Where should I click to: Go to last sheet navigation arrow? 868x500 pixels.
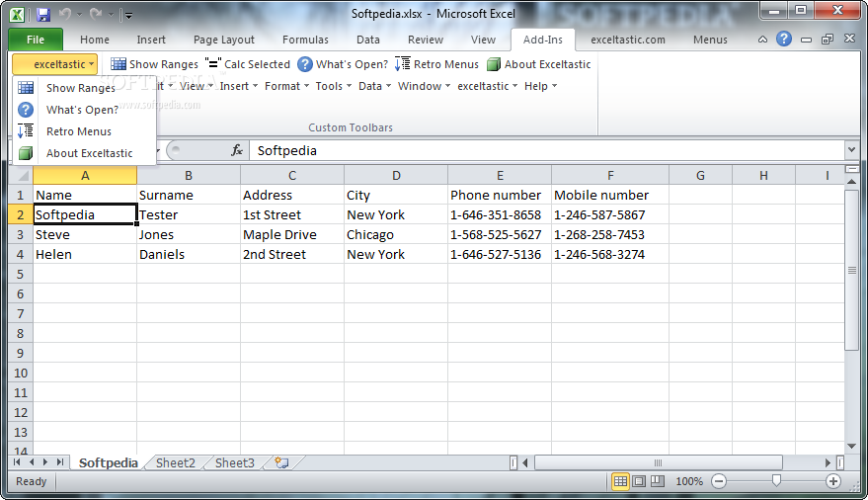[x=60, y=462]
